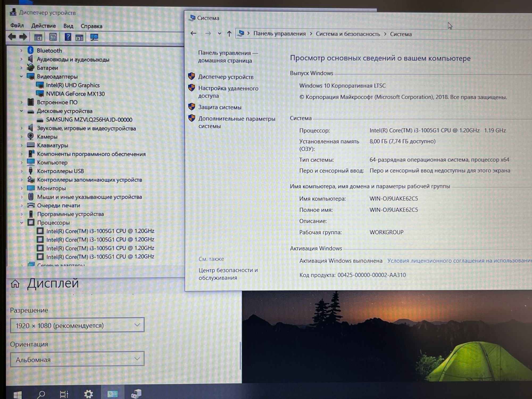Screen dimensions: 532x399
Task: Open Диспетчер устройств link in Система
Action: point(226,77)
